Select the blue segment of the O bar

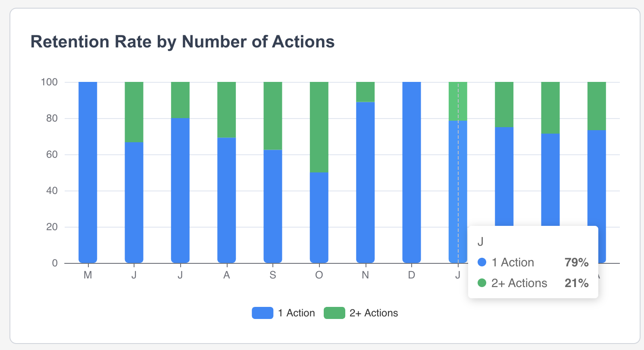point(319,217)
